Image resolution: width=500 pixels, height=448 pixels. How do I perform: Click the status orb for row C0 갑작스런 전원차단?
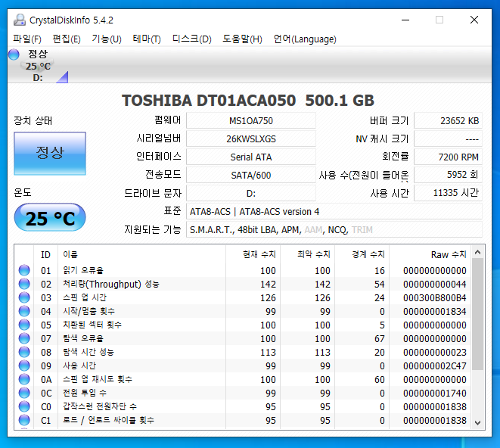point(24,406)
